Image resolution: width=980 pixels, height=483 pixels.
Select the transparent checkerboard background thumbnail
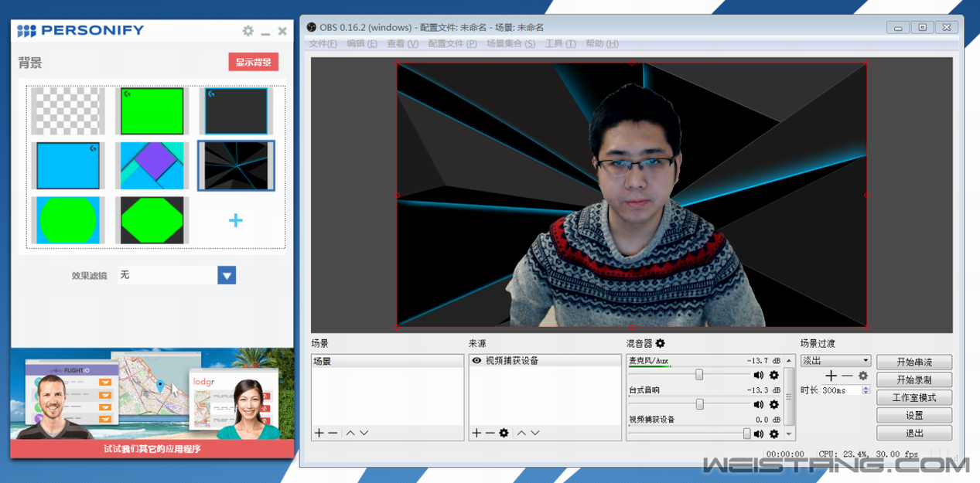point(68,111)
